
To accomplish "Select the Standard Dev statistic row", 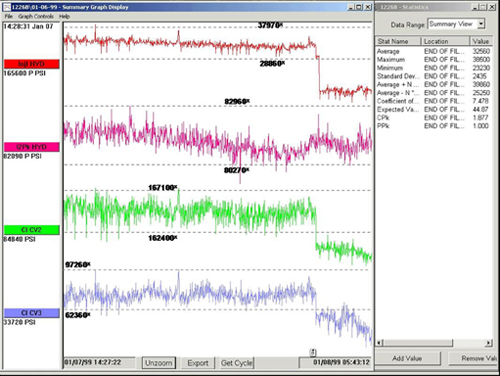I will tap(433, 76).
